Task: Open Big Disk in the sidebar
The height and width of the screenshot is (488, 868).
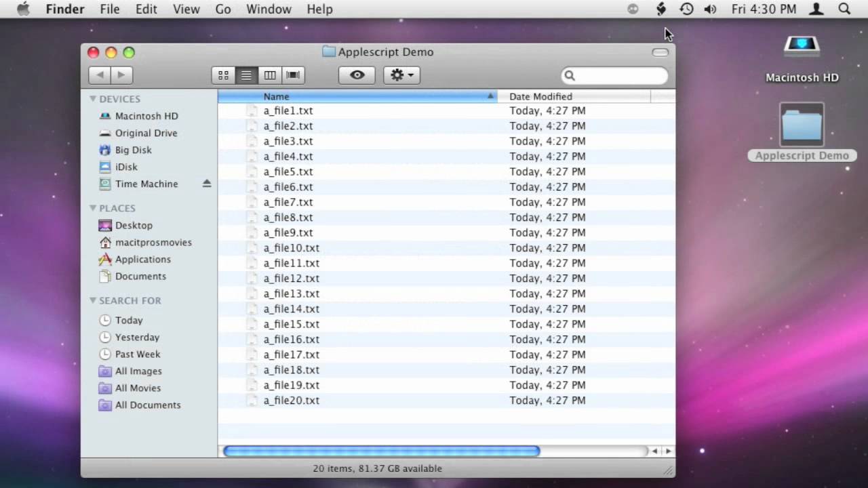Action: point(133,150)
